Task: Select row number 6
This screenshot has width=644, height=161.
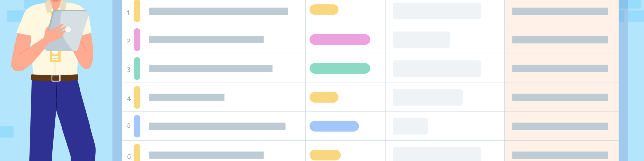Action: click(x=129, y=156)
